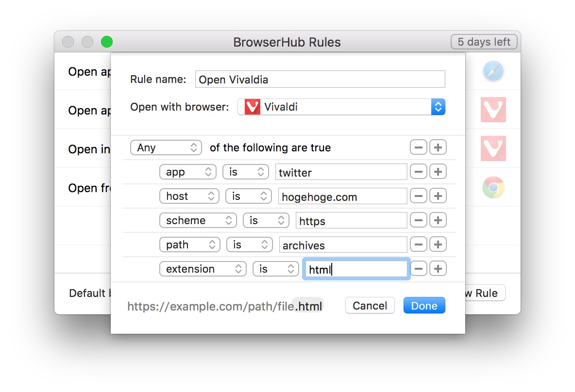The image size is (575, 392).
Task: Click the https value field
Action: (x=351, y=220)
